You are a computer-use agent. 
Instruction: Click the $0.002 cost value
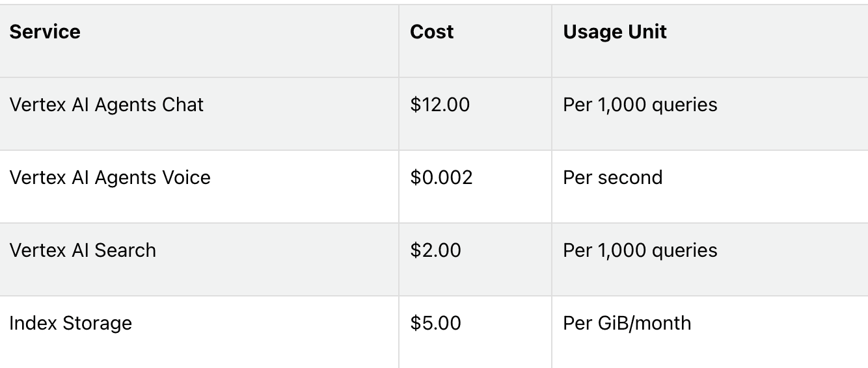point(441,177)
